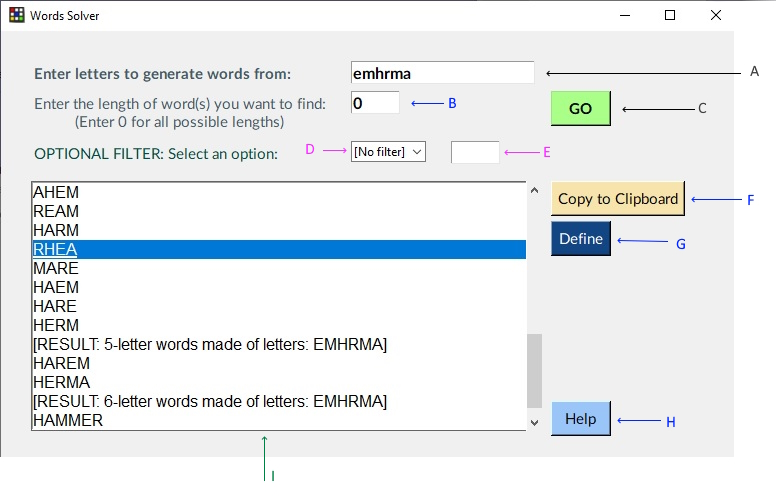The height and width of the screenshot is (500, 776).
Task: Click the highlighted word RHEA
Action: (x=279, y=249)
